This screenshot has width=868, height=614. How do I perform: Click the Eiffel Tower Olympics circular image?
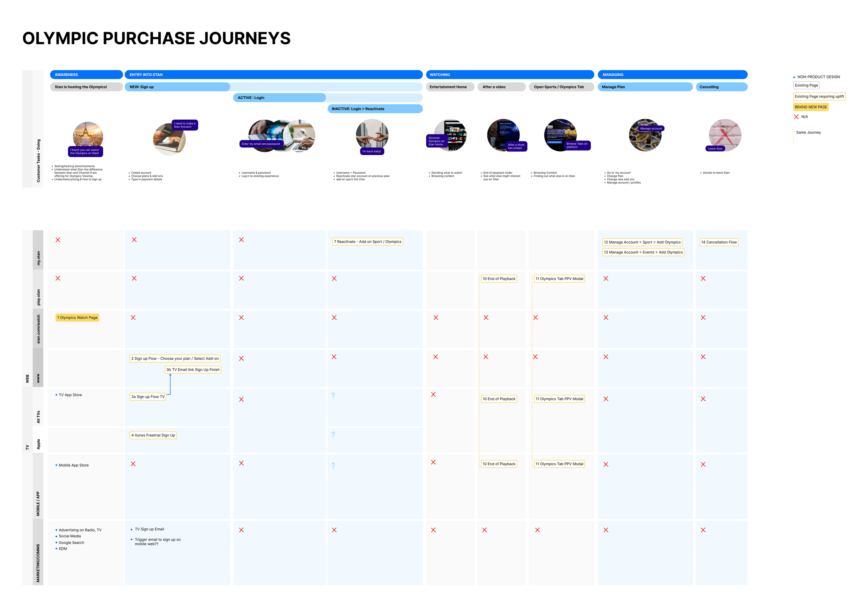pyautogui.click(x=88, y=133)
